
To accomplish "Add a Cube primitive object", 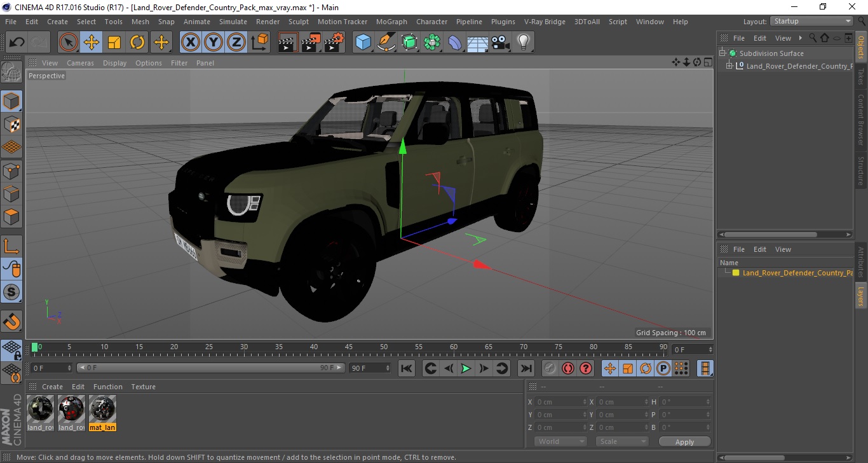I will (x=363, y=43).
